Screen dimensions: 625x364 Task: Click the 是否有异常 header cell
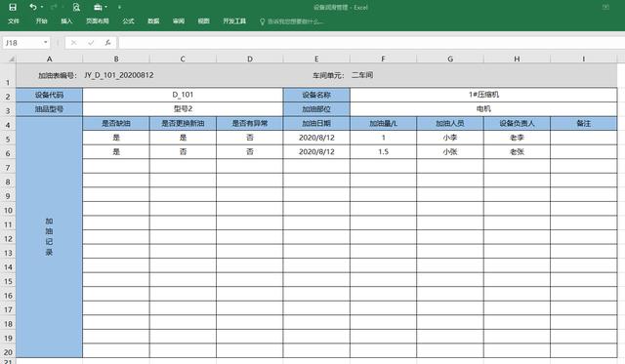(x=250, y=124)
